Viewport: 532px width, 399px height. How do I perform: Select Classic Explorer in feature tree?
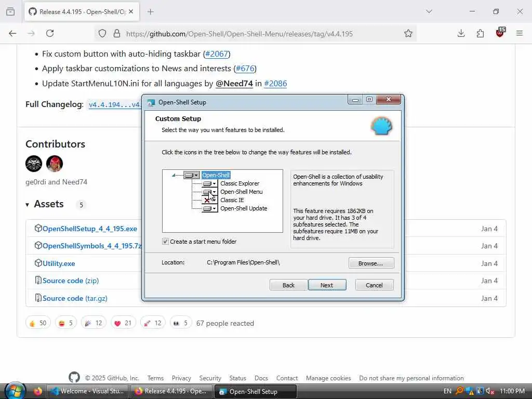240,183
